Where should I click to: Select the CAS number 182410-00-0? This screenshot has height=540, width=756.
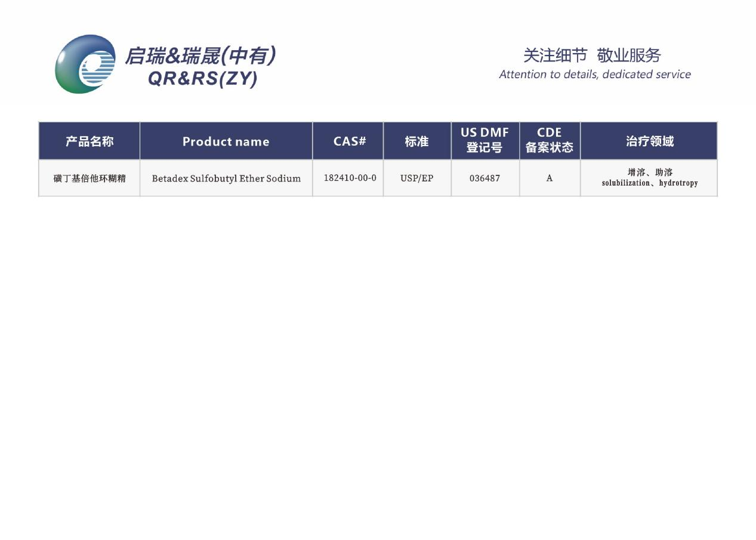pos(350,178)
